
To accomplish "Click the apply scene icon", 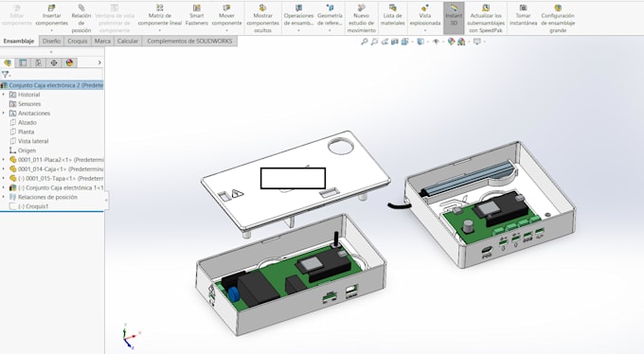I will pyautogui.click(x=461, y=42).
